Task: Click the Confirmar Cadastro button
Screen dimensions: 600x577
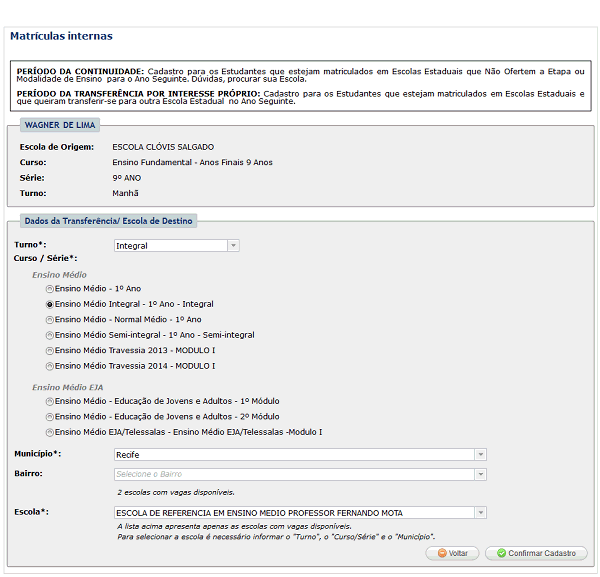Action: coord(536,553)
